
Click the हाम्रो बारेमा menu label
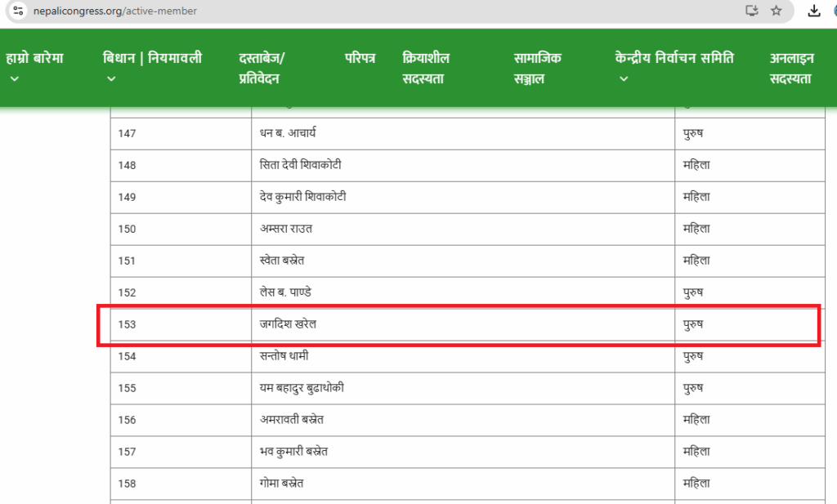pyautogui.click(x=34, y=58)
